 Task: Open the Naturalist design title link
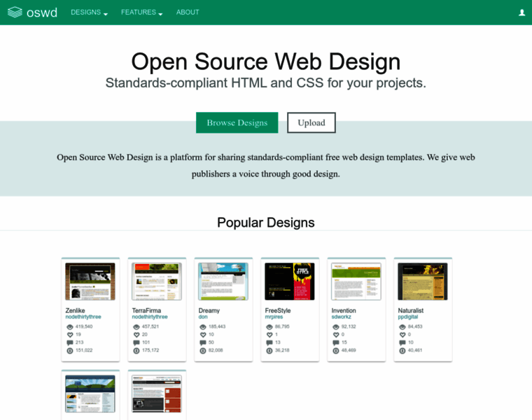point(410,310)
